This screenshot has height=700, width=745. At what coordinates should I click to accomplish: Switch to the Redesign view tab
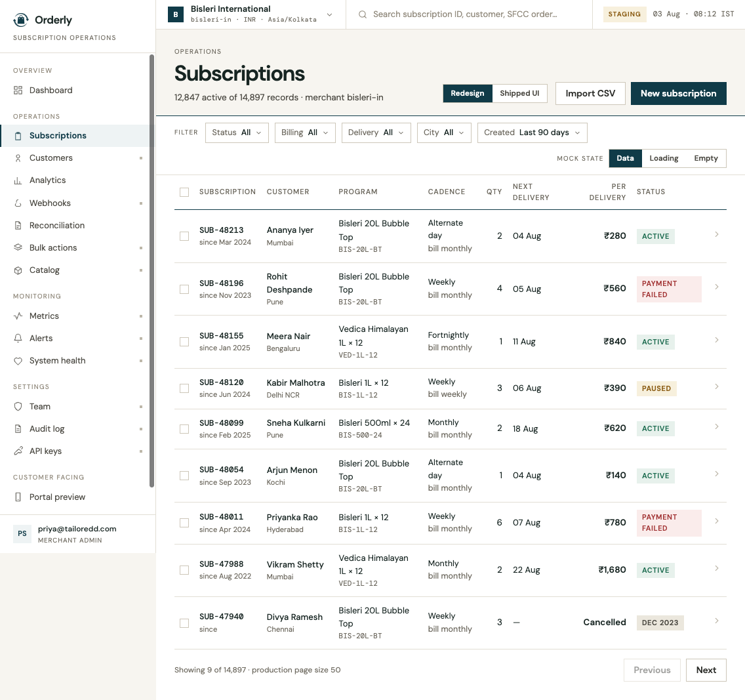tap(468, 94)
